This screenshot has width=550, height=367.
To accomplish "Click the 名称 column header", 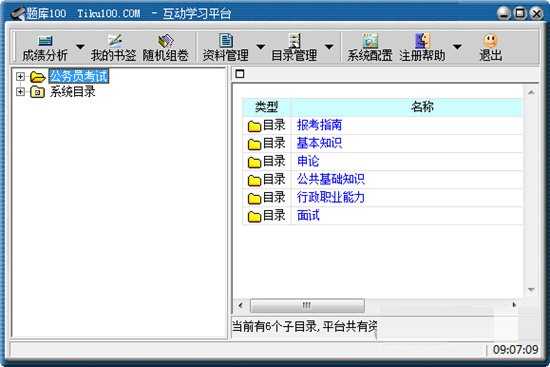I will [x=407, y=107].
